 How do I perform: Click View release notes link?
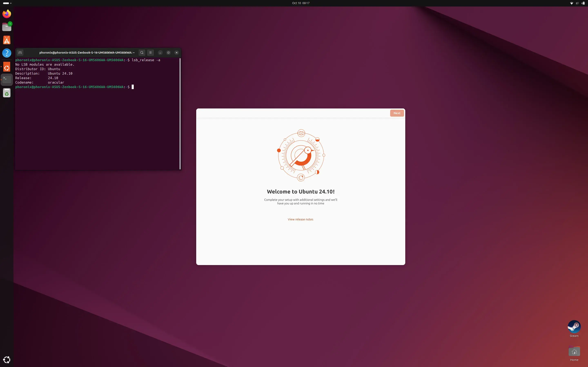(301, 219)
